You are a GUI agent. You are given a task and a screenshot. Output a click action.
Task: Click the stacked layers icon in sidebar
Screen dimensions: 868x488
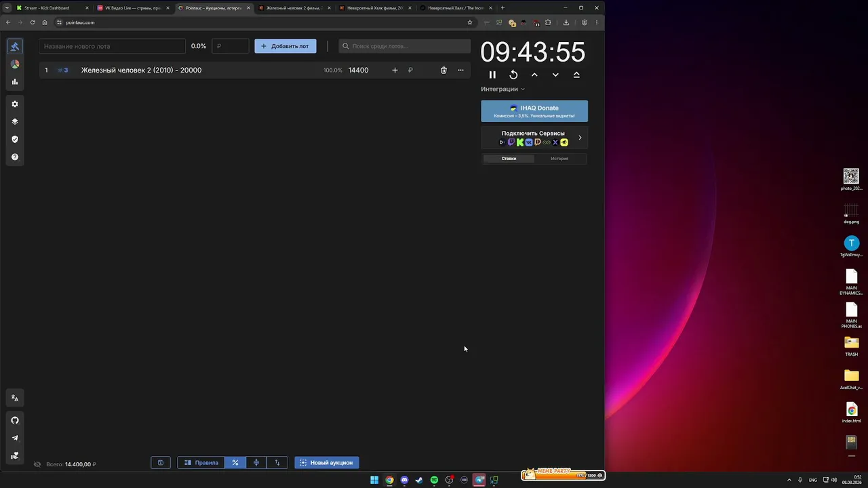15,122
